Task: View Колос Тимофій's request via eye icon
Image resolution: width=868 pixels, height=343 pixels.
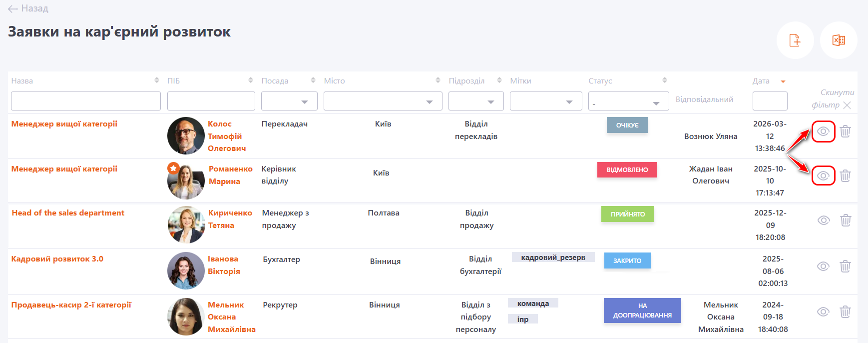Action: coord(823,131)
